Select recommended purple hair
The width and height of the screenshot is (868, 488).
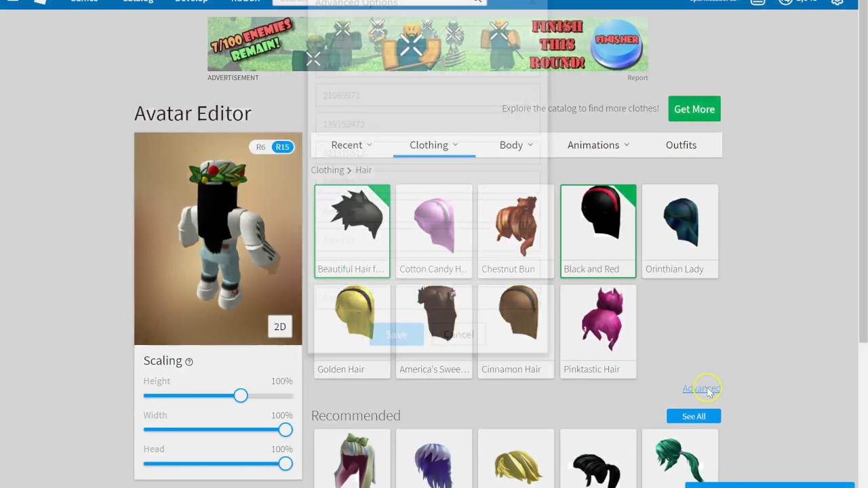click(434, 458)
